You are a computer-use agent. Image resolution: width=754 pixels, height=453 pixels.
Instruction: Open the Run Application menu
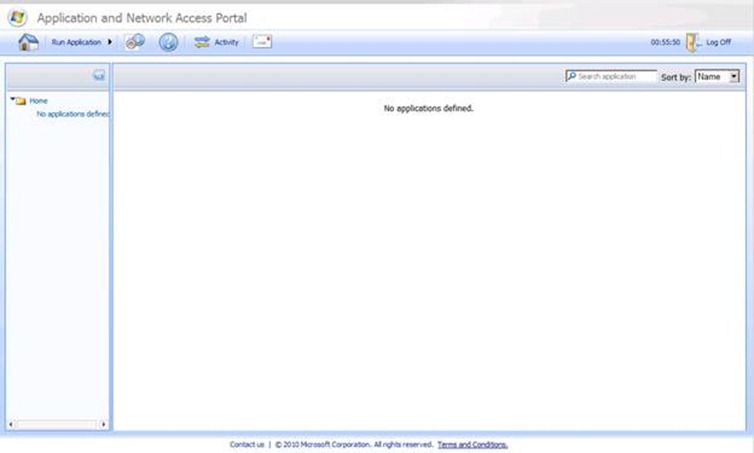(76, 42)
